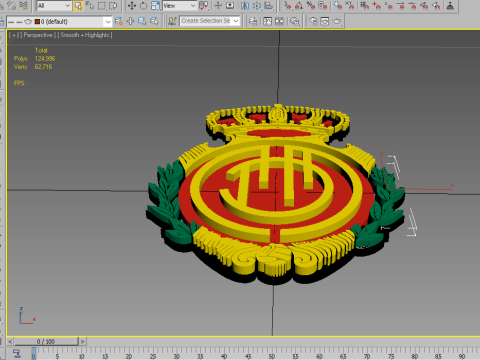Open the View coordinate system dropdown
This screenshot has height=360, width=480.
click(x=180, y=6)
